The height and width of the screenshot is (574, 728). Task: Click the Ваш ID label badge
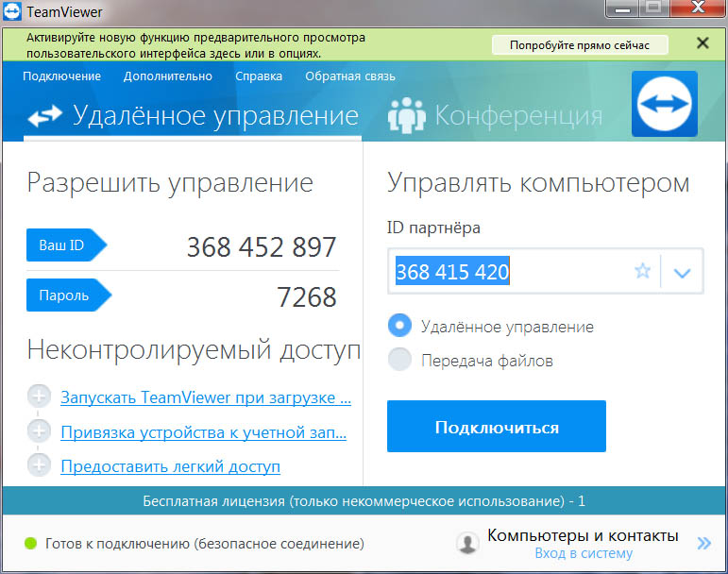66,245
